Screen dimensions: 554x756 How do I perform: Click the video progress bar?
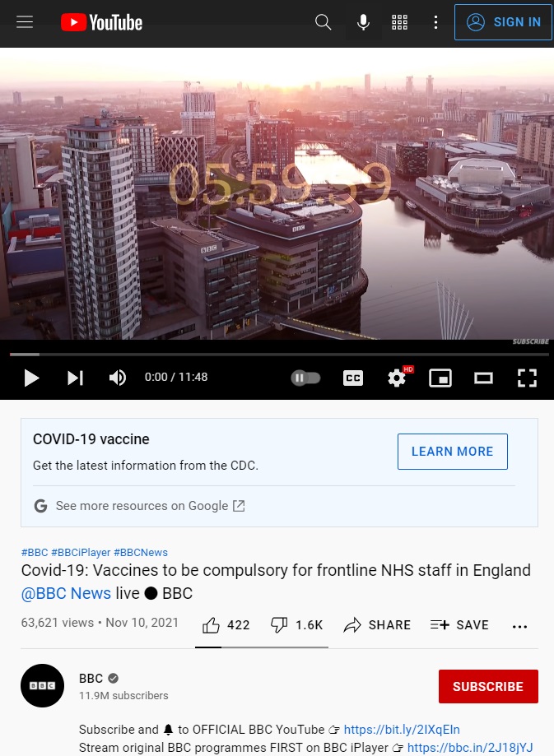tap(279, 355)
